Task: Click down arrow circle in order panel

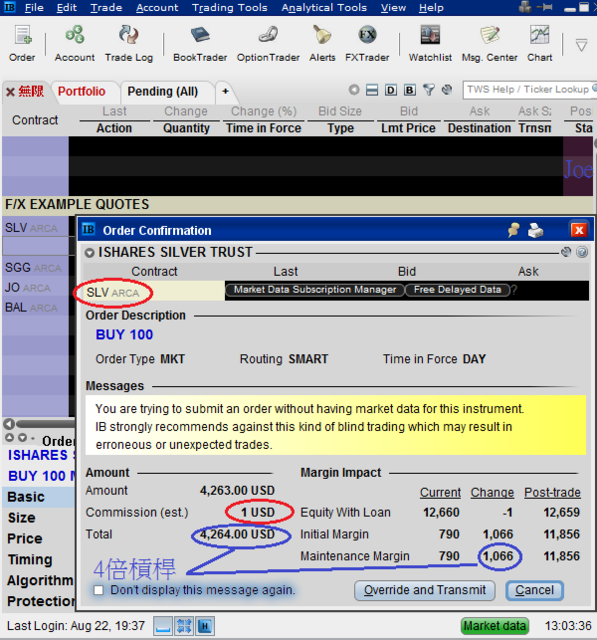Action: pyautogui.click(x=22, y=438)
